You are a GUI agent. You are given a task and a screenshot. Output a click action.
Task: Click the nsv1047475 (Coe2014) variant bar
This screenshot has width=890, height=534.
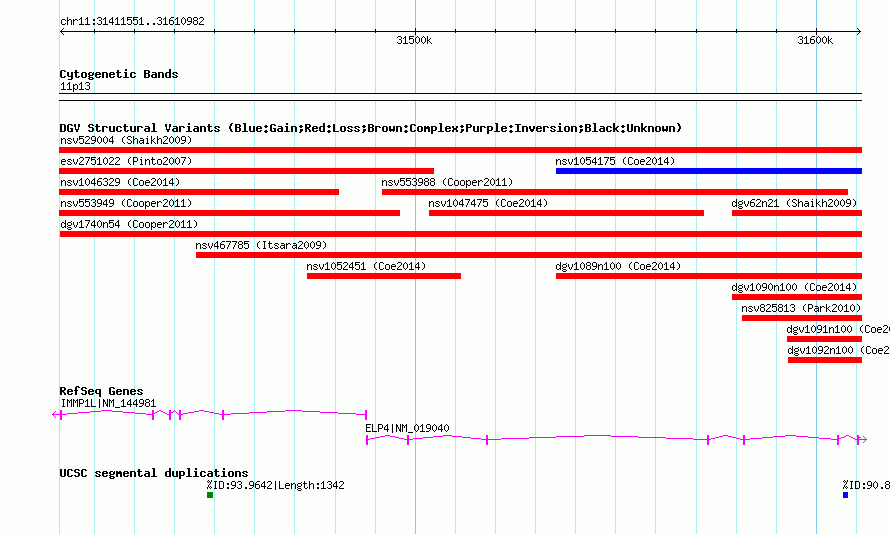coord(566,213)
